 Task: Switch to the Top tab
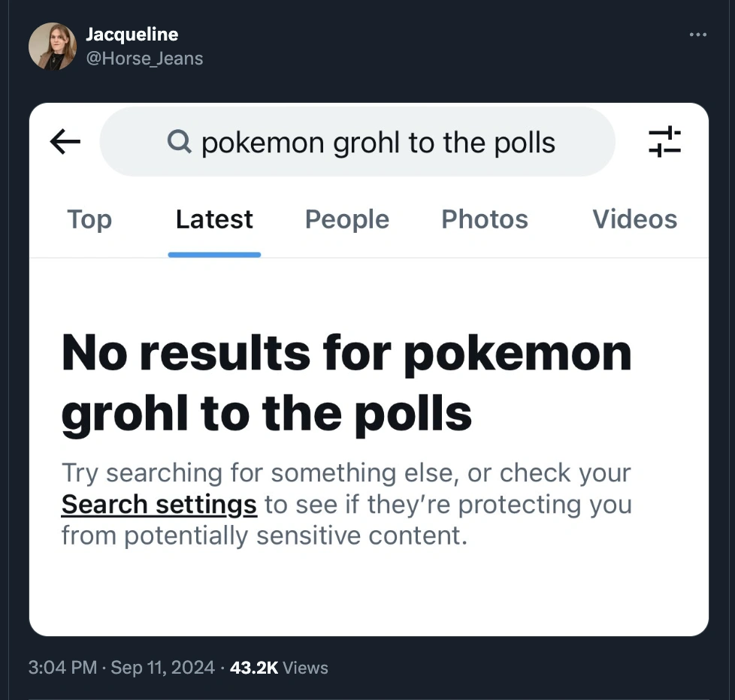coord(89,219)
